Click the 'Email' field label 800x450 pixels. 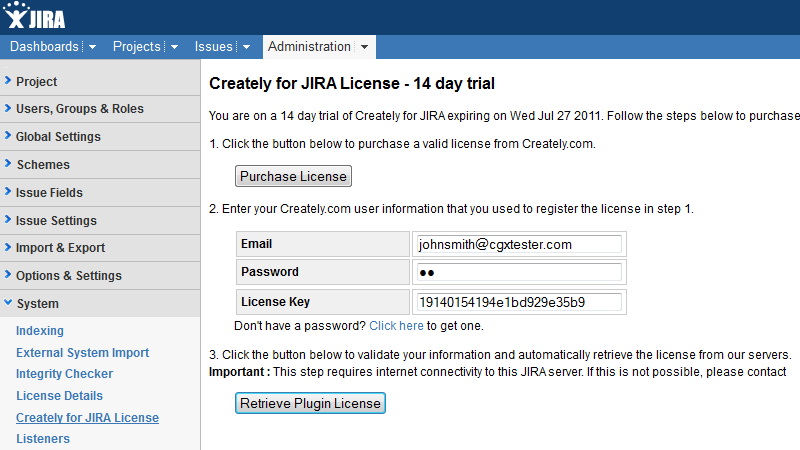(257, 244)
